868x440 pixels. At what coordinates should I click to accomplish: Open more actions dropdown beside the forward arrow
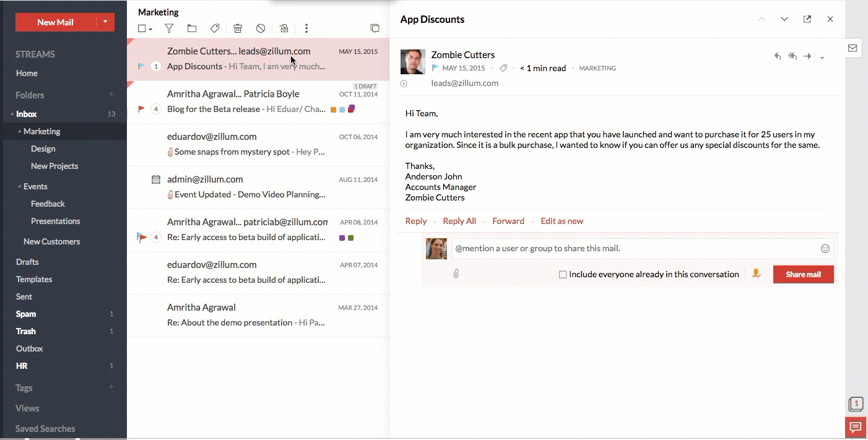(x=822, y=58)
